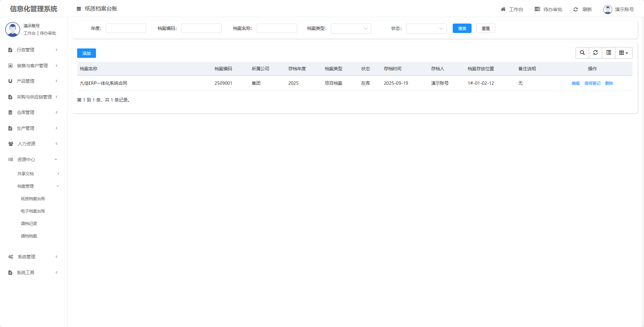
Task: Click the 演示账号 avatar in header
Action: tap(608, 9)
